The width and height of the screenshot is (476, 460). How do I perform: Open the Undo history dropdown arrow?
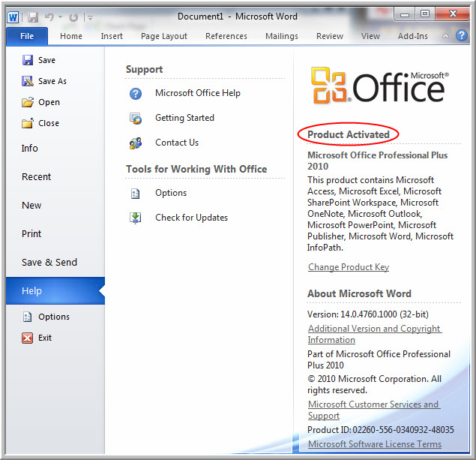tap(60, 17)
